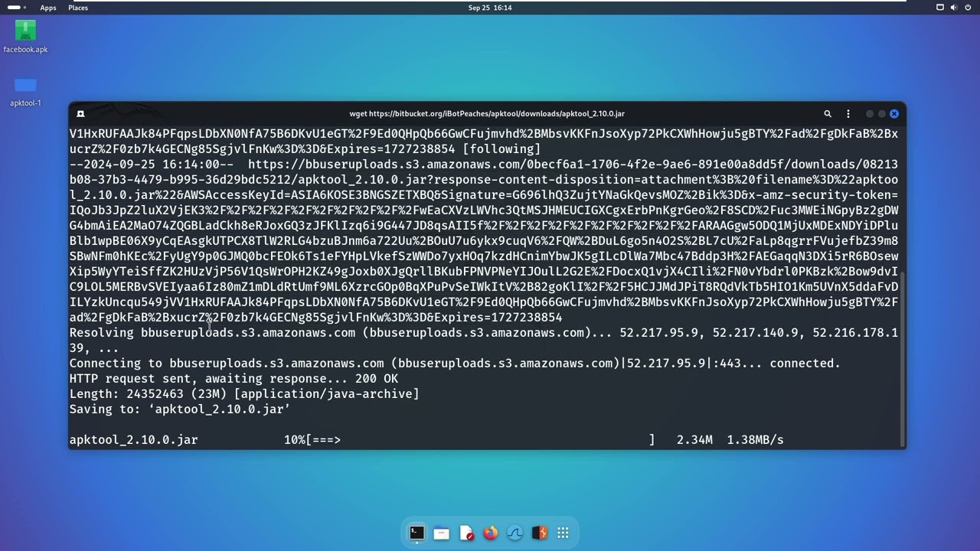Click the terminal minimize button

tap(870, 114)
